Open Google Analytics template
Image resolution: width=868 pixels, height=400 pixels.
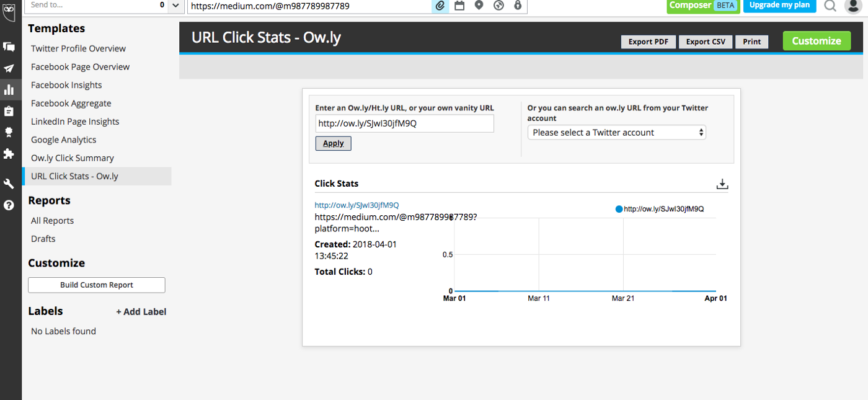[64, 140]
